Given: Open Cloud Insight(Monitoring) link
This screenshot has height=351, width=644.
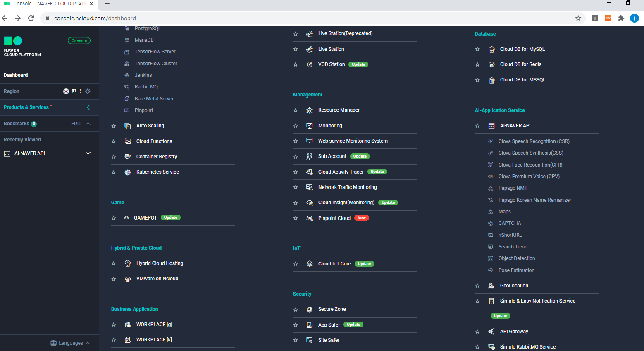Looking at the screenshot, I should point(346,203).
